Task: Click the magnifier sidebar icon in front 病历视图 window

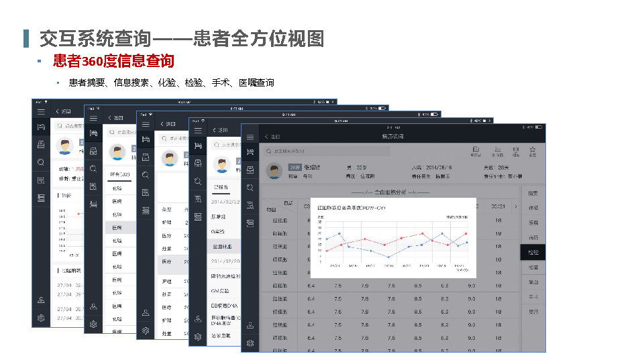Action: coord(250,188)
